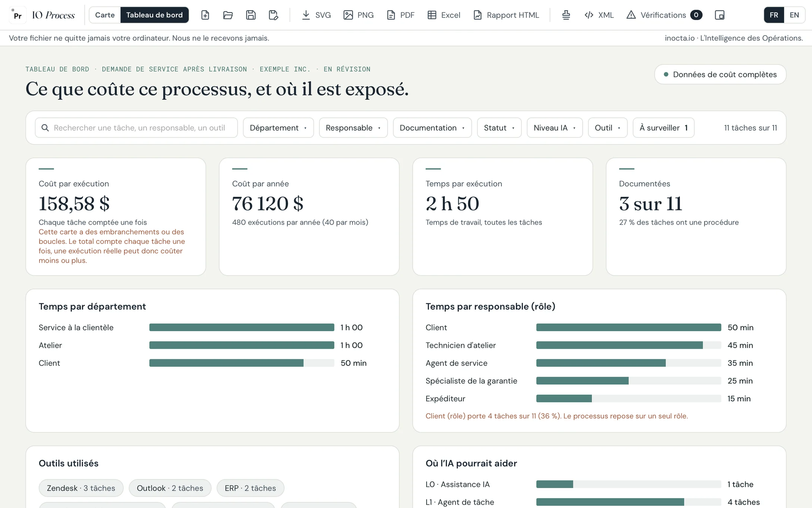812x508 pixels.
Task: Click the Spécialiste de la garantie label
Action: [x=471, y=381]
